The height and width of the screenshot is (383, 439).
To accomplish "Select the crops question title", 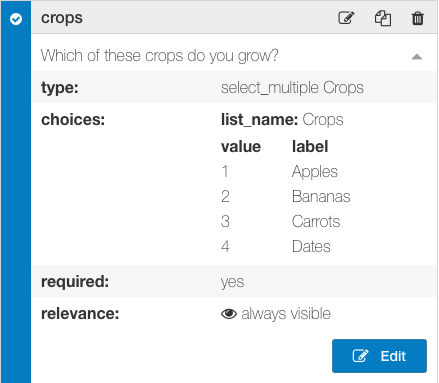I will click(62, 18).
